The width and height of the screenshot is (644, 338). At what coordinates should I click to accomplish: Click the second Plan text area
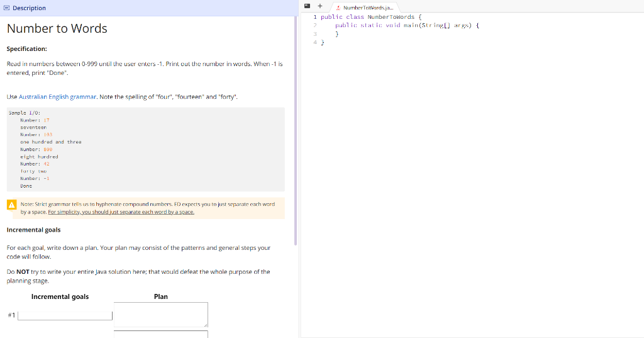pyautogui.click(x=160, y=334)
